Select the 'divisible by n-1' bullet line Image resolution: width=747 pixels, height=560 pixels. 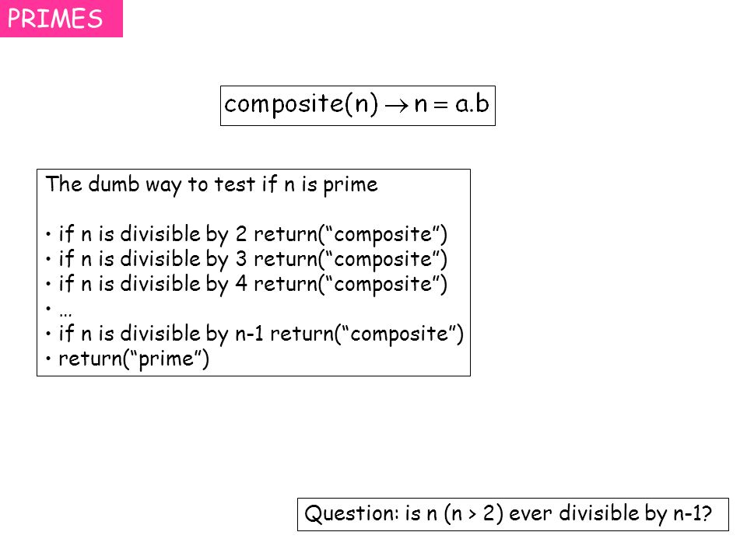pos(255,334)
